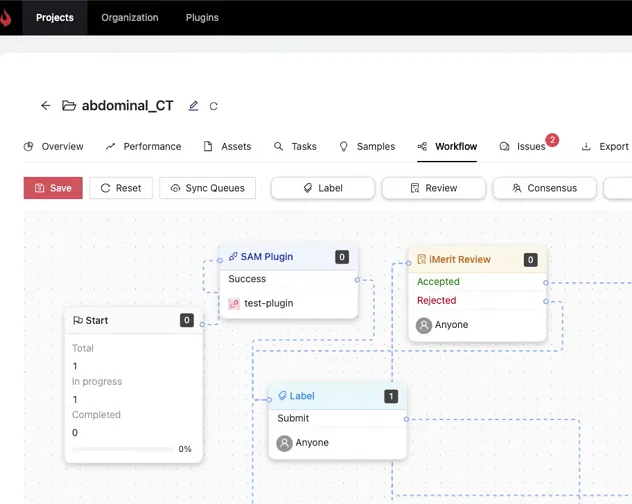Switch to the Overview tab

coord(54,146)
